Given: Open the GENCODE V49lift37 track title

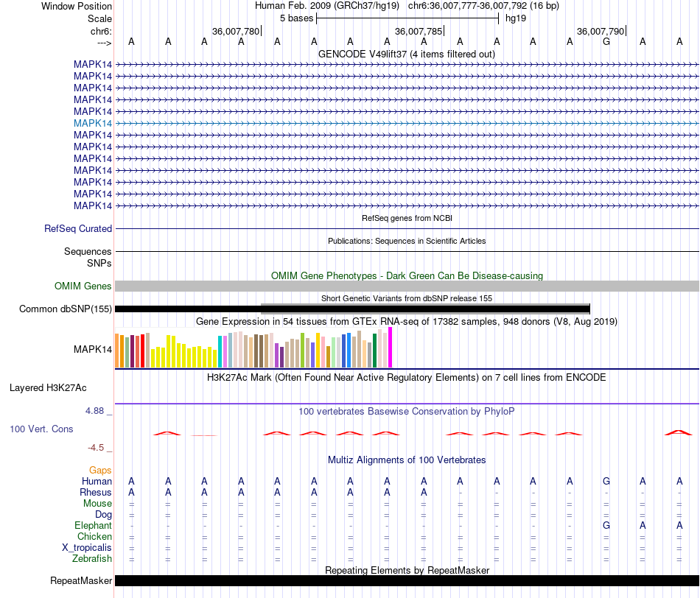Looking at the screenshot, I should (406, 54).
